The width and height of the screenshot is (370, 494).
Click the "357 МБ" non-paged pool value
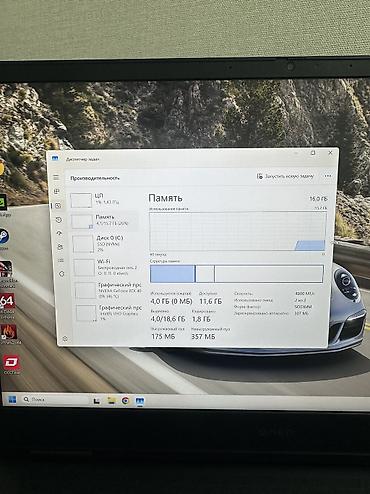click(203, 336)
